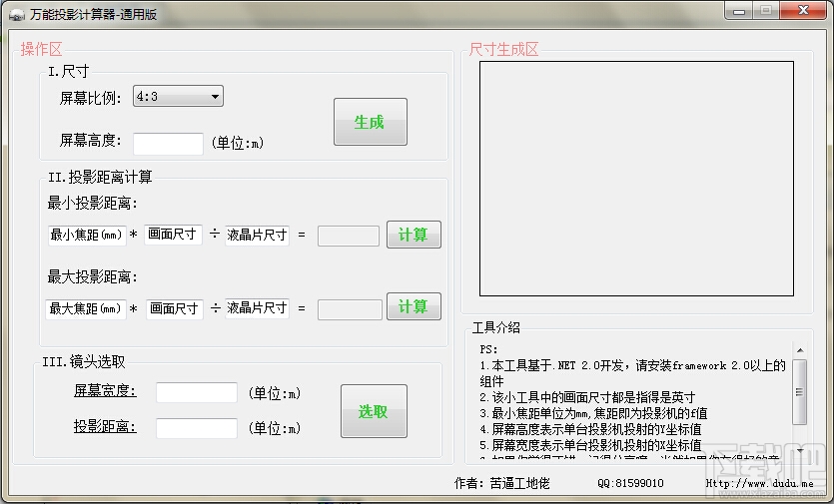Click the 屏幕比例: label
Image resolution: width=834 pixels, height=504 pixels.
(x=91, y=98)
